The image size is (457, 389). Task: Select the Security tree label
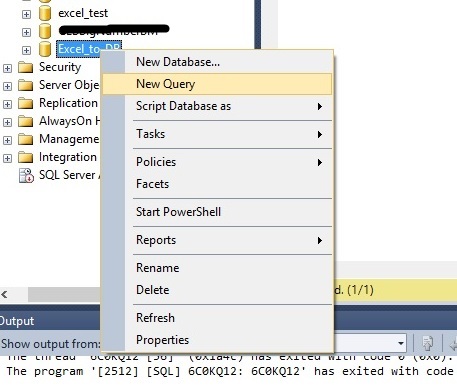[x=60, y=67]
